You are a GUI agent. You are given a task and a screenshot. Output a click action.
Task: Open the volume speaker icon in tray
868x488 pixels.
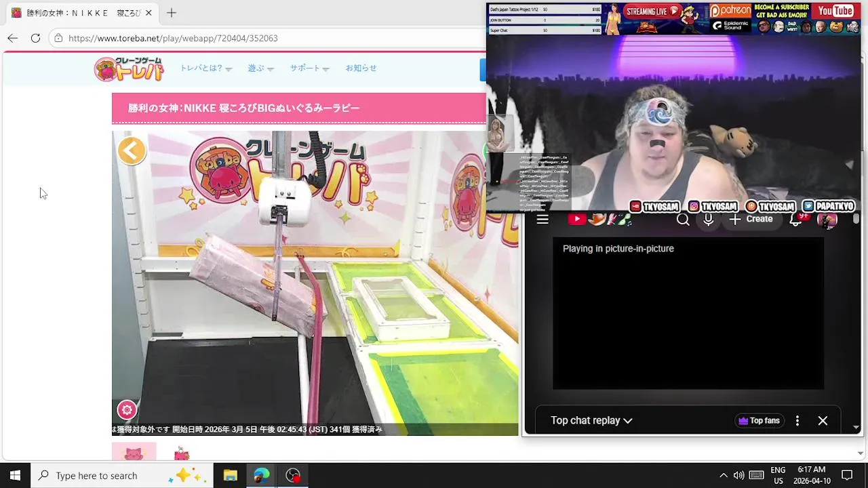[738, 475]
